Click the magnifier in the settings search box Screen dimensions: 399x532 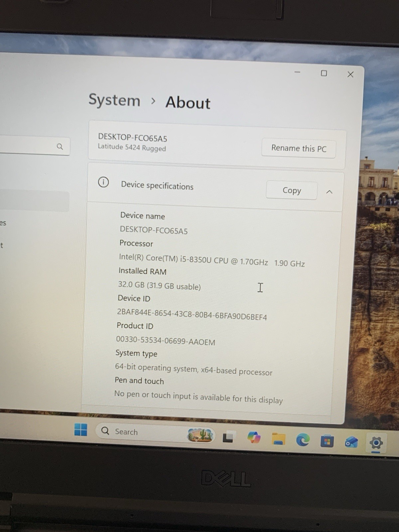point(60,146)
